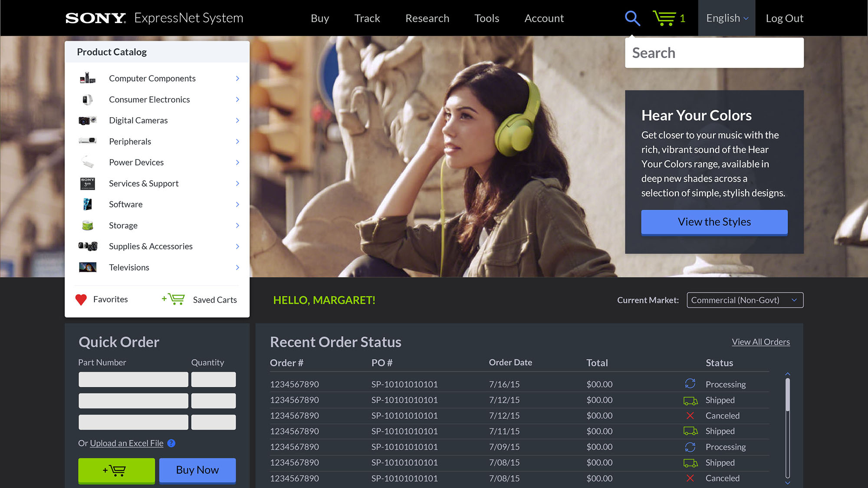This screenshot has width=868, height=488.
Task: Click the blue search magnifier icon
Action: tap(632, 18)
